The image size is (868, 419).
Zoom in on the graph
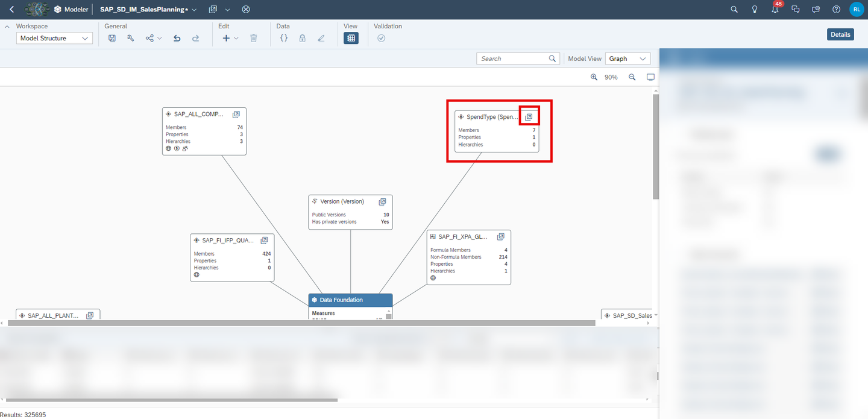click(x=594, y=77)
